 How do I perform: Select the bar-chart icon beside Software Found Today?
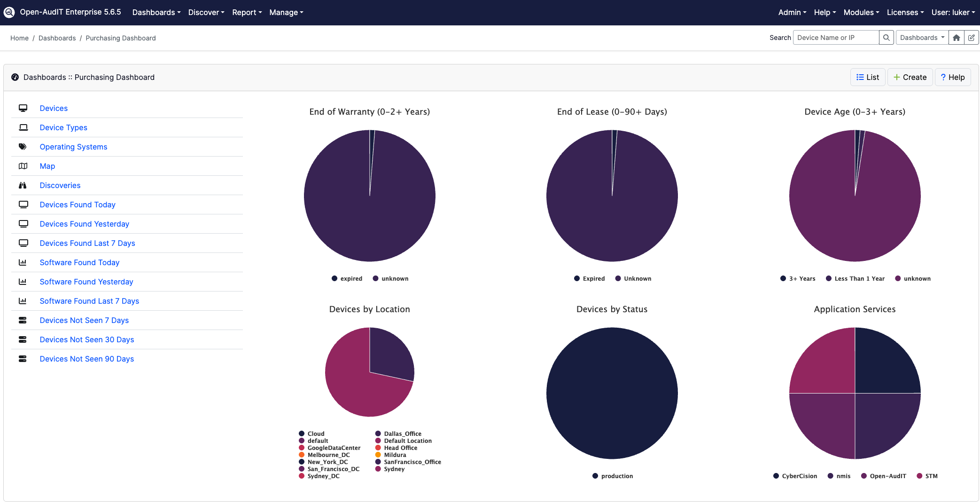coord(23,262)
